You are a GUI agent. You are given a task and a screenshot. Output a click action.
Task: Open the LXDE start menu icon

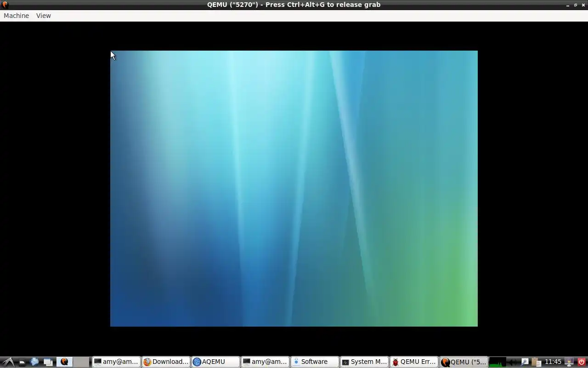(x=9, y=362)
